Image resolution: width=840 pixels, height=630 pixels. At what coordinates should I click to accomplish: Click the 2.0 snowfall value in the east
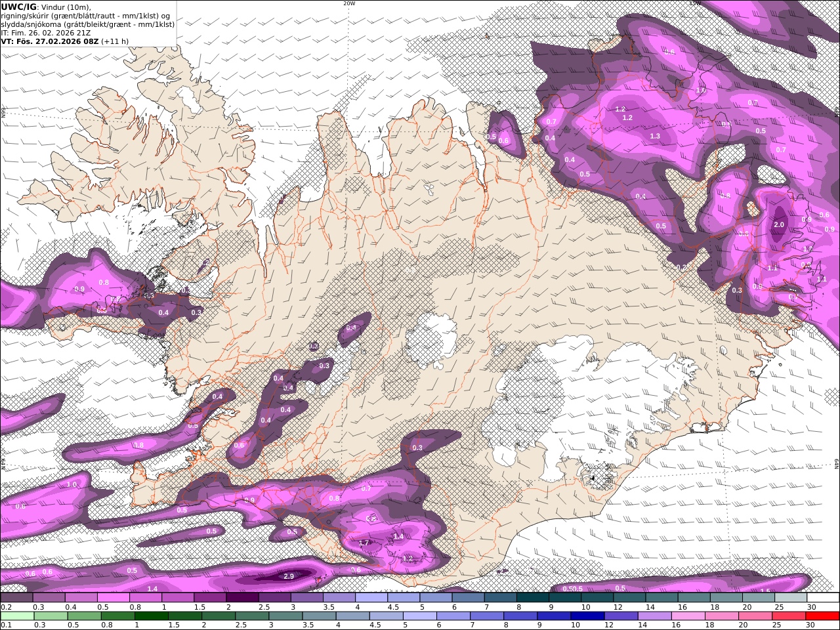pyautogui.click(x=779, y=224)
